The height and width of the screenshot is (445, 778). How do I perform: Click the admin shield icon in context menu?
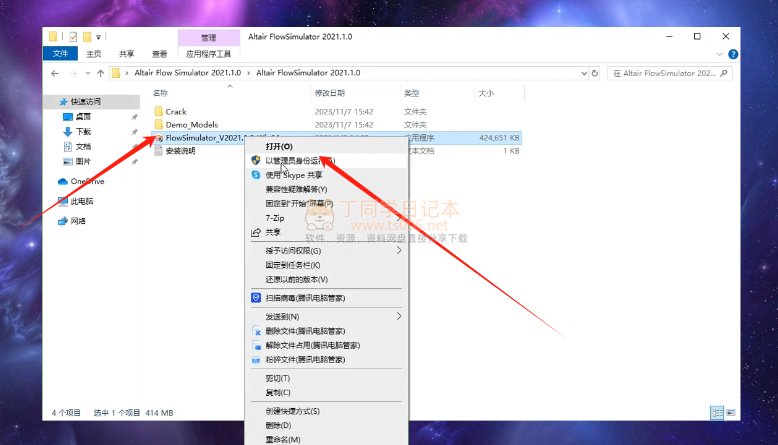256,160
